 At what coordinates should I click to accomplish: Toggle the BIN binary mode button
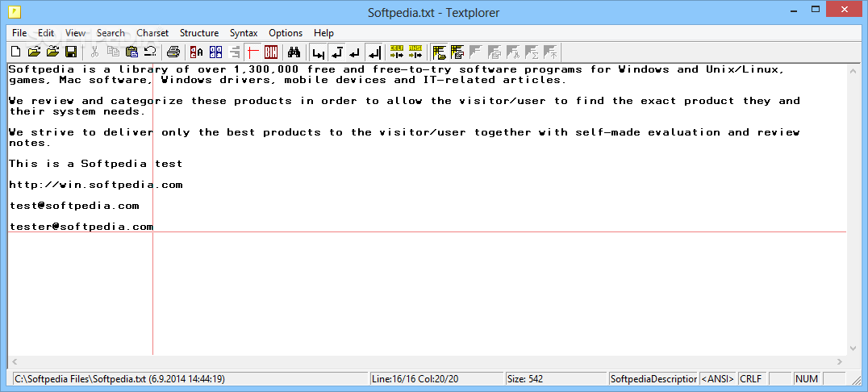(271, 52)
